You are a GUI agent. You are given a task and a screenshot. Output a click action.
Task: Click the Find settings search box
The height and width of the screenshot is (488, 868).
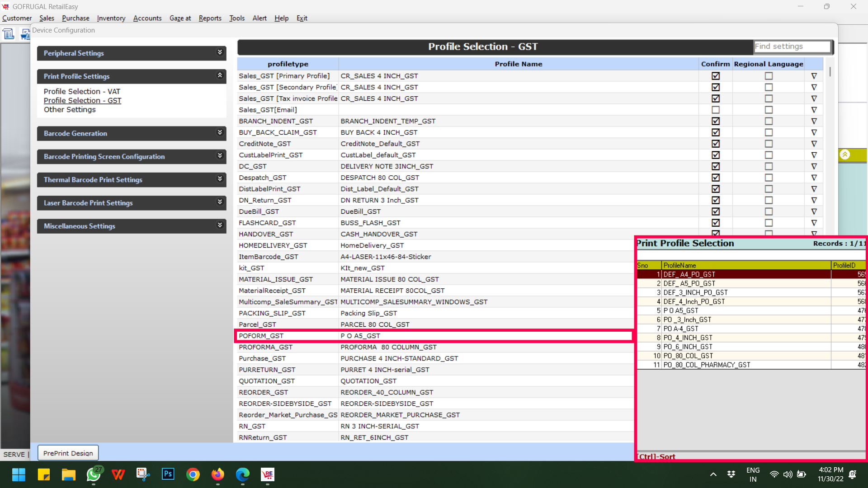(x=792, y=47)
